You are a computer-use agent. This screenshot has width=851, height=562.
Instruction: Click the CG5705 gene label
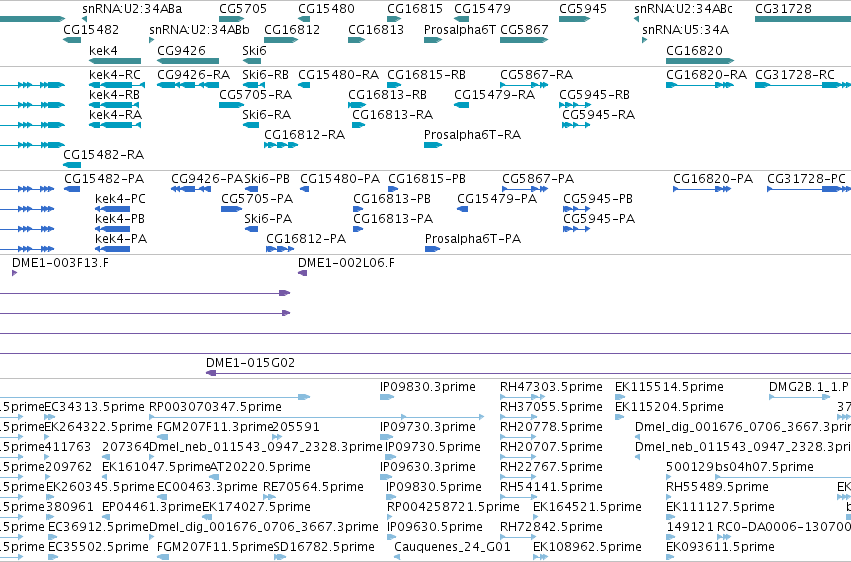(x=243, y=9)
